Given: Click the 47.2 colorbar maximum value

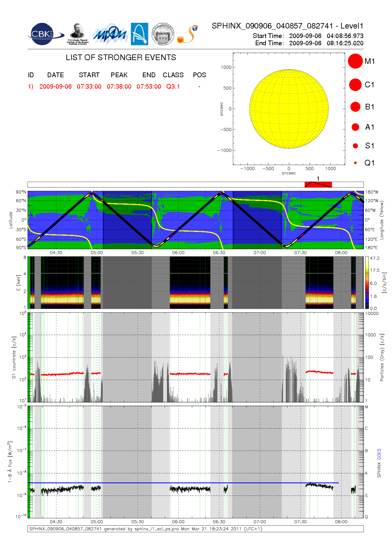Looking at the screenshot, I should (x=375, y=258).
